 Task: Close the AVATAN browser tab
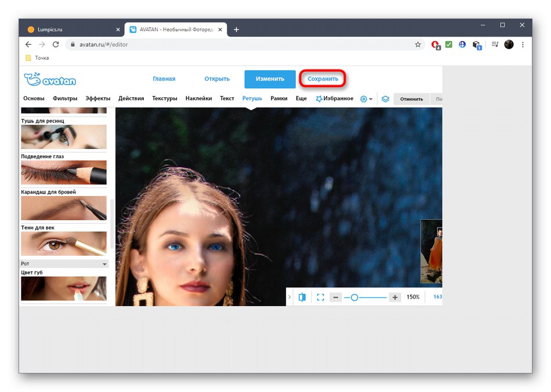click(220, 30)
